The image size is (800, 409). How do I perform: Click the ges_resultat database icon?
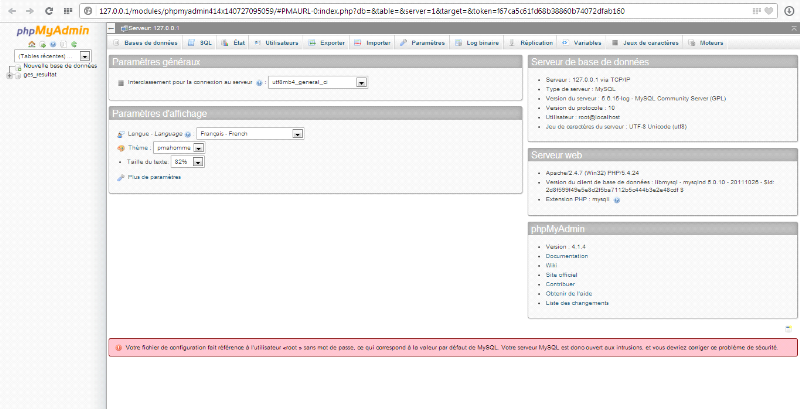point(18,75)
